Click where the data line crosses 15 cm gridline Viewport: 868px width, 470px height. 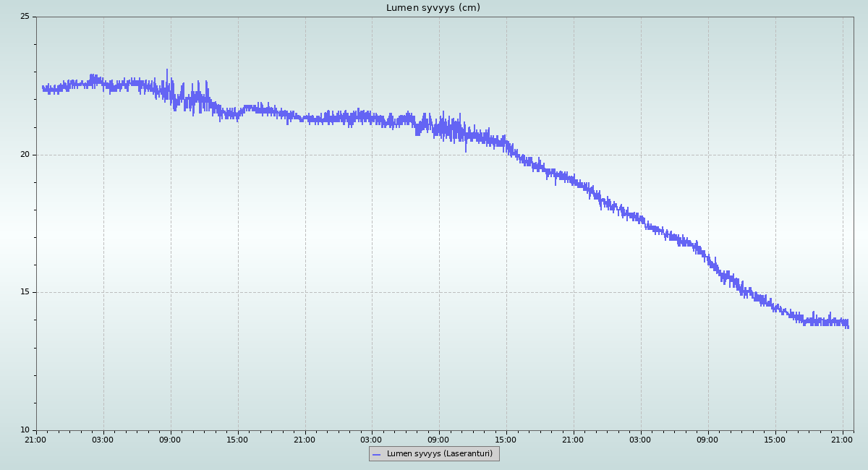coord(745,292)
